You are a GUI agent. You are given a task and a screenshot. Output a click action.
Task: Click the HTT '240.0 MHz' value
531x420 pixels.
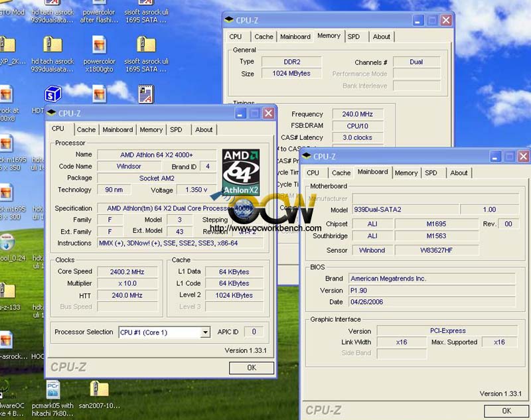(127, 295)
